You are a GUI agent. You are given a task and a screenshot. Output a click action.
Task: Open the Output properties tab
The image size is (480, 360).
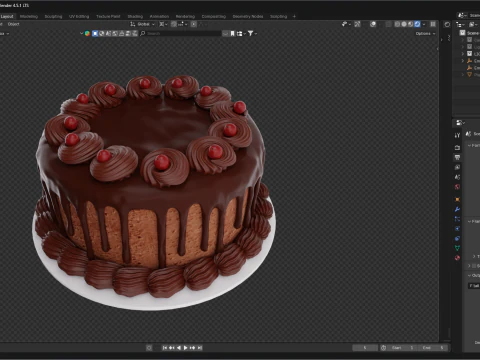457,157
